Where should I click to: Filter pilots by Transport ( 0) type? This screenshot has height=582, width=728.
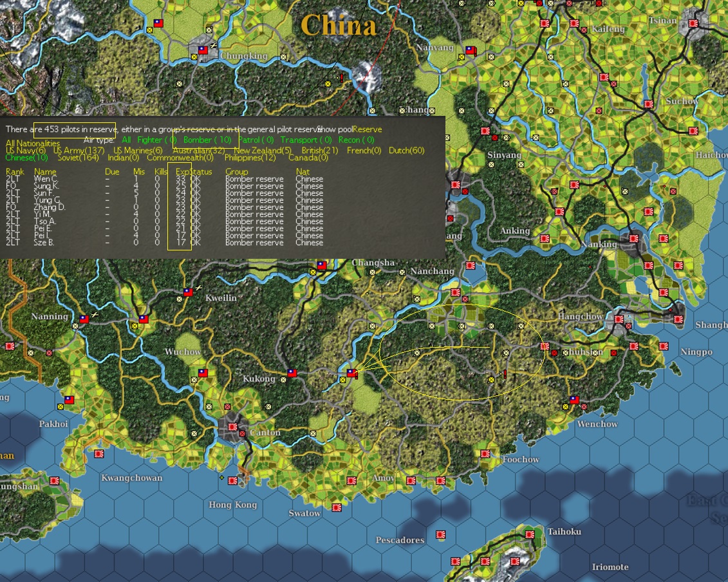coord(306,140)
